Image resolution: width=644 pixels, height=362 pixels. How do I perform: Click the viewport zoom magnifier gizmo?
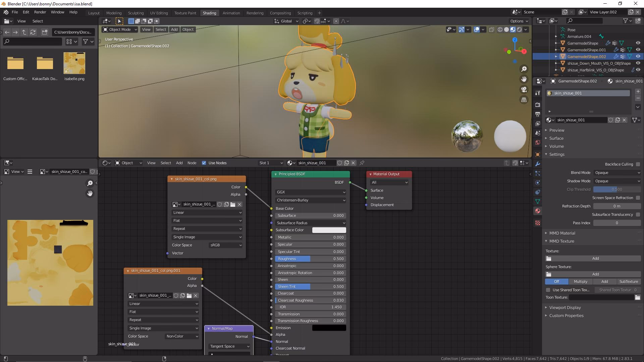524,69
